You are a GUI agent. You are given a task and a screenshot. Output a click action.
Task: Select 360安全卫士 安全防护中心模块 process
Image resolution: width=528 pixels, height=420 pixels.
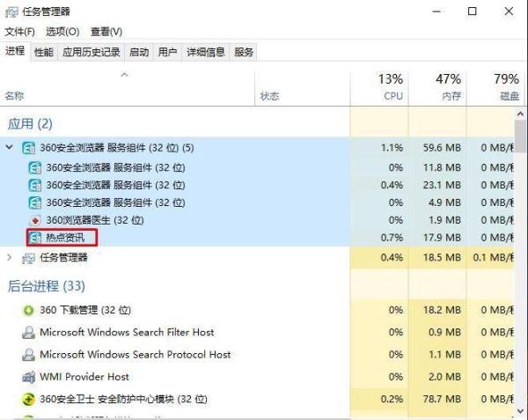coord(257,399)
